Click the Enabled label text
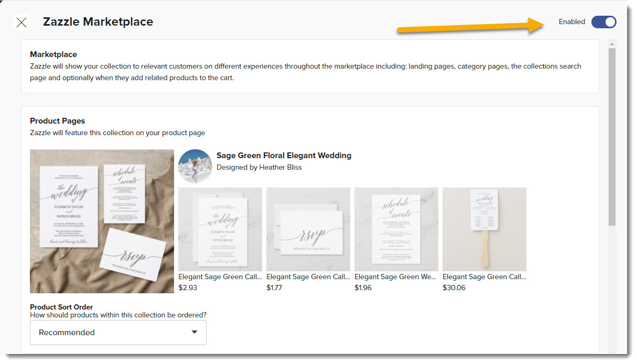The image size is (637, 364). [x=572, y=22]
